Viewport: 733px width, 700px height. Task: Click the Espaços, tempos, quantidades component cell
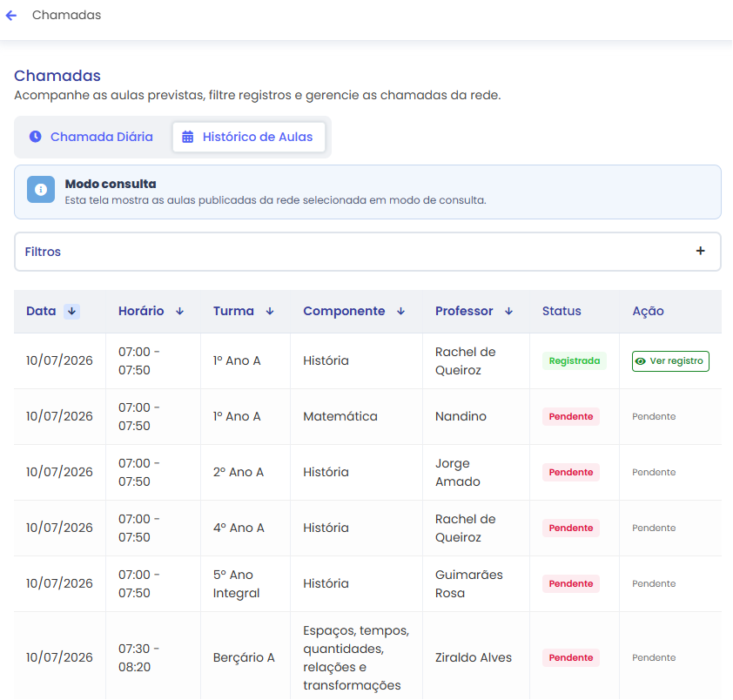click(x=356, y=657)
